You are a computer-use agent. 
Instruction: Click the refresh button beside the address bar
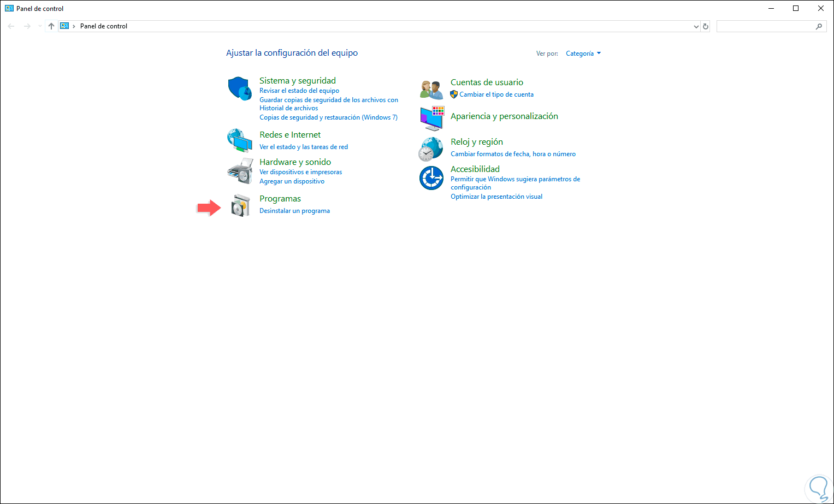coord(706,26)
